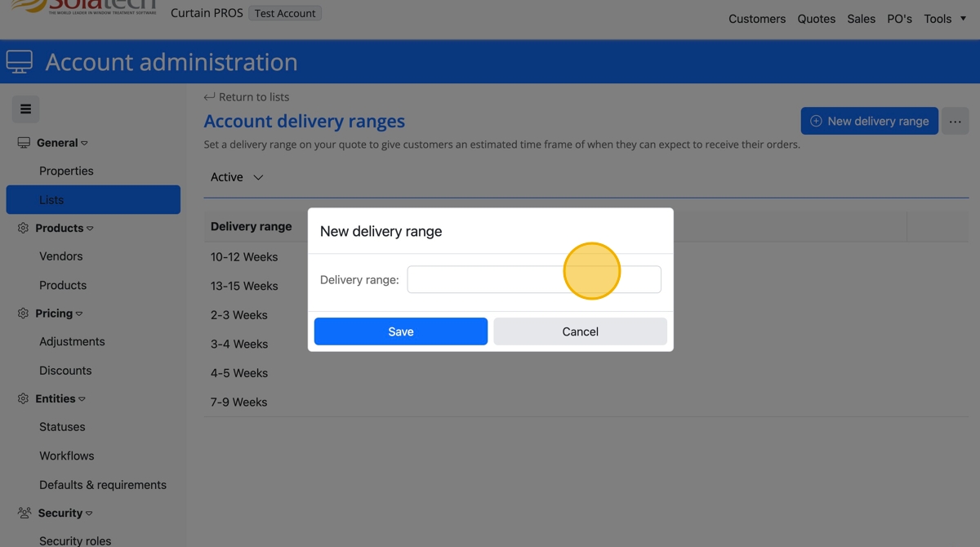Open Vendors in the sidebar
Image resolution: width=980 pixels, height=547 pixels.
pos(61,256)
